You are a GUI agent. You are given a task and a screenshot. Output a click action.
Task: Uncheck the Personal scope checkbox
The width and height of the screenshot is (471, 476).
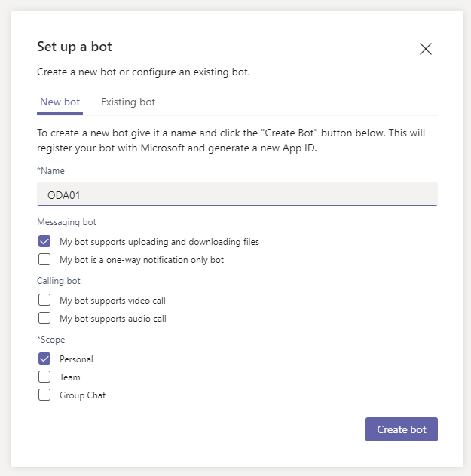[44, 359]
